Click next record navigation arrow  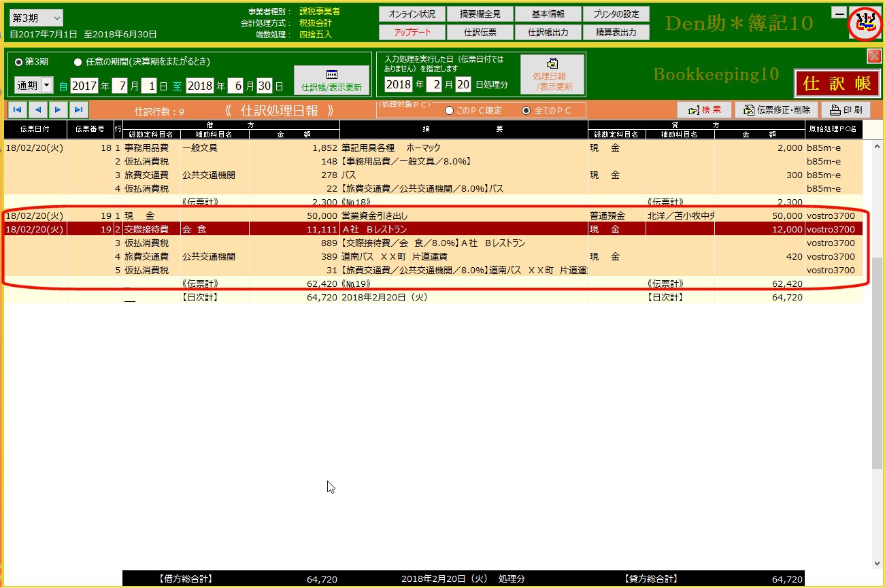(58, 109)
